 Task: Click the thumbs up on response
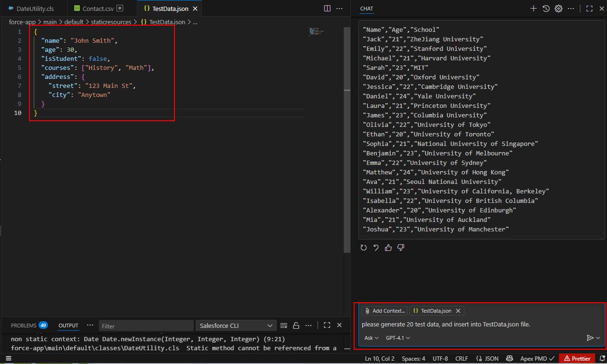(388, 248)
